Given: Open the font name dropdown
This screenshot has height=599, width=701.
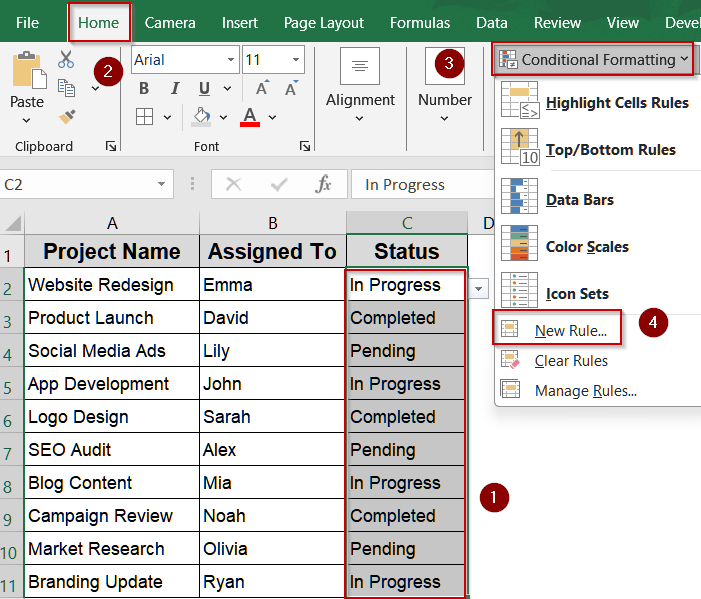Looking at the screenshot, I should click(x=231, y=59).
